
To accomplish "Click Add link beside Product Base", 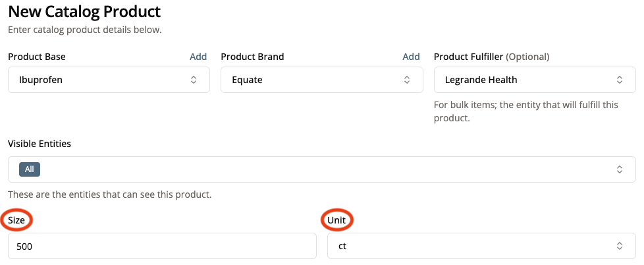I will [198, 57].
